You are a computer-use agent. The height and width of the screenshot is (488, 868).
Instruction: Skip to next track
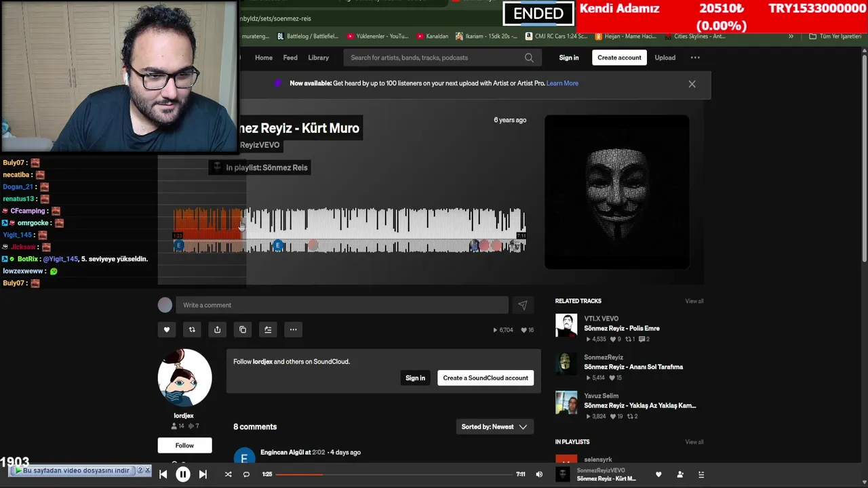[x=203, y=474]
